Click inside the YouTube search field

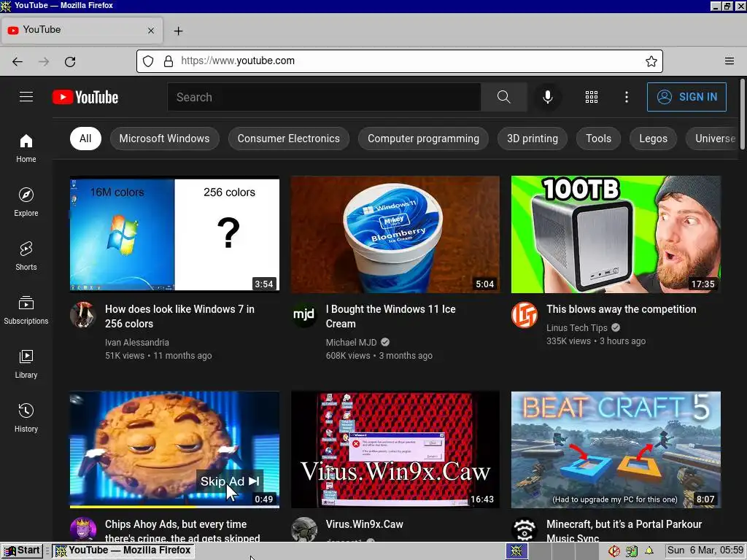coord(324,97)
